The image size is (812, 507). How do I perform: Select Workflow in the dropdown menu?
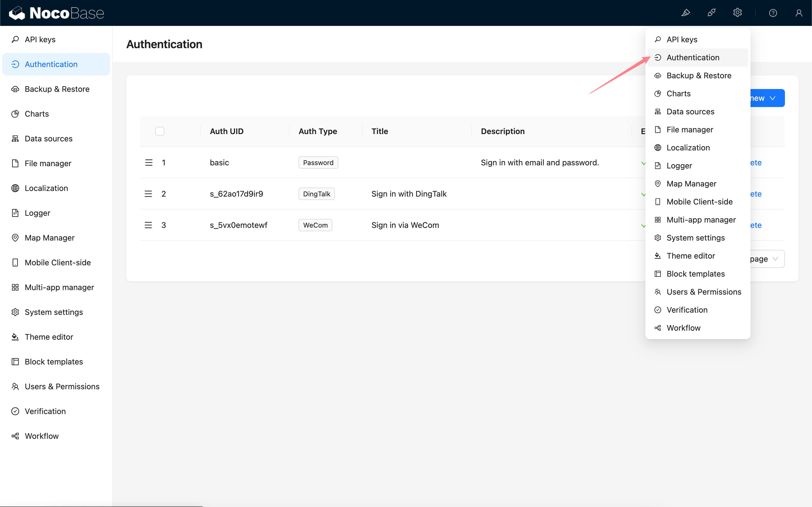683,328
